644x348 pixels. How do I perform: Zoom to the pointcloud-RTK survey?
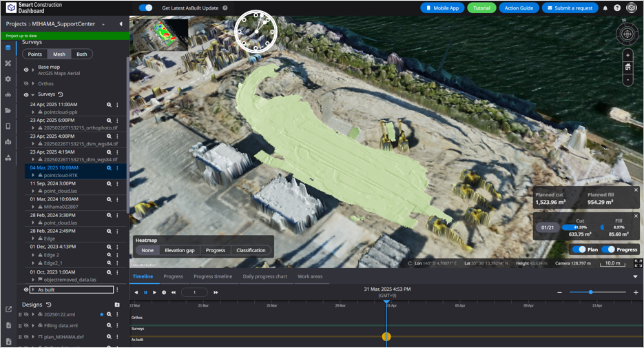point(109,168)
